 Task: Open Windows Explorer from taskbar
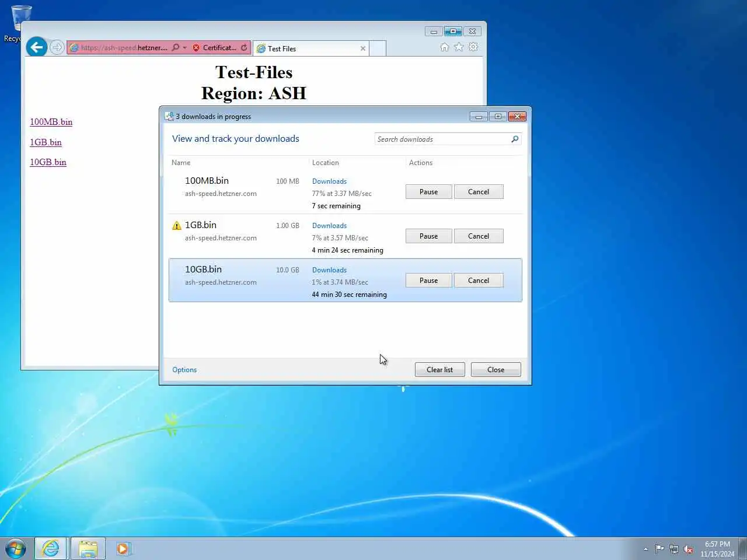pyautogui.click(x=88, y=548)
